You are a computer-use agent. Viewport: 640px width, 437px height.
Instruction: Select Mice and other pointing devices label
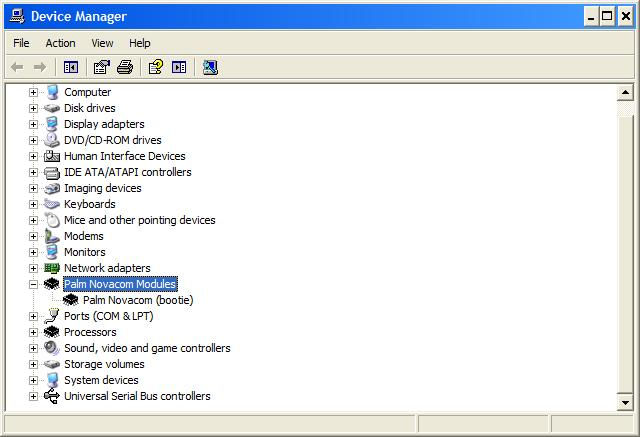point(140,220)
